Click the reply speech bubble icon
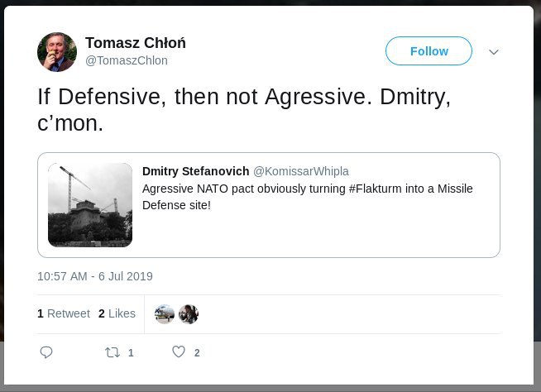The height and width of the screenshot is (392, 541). (46, 352)
